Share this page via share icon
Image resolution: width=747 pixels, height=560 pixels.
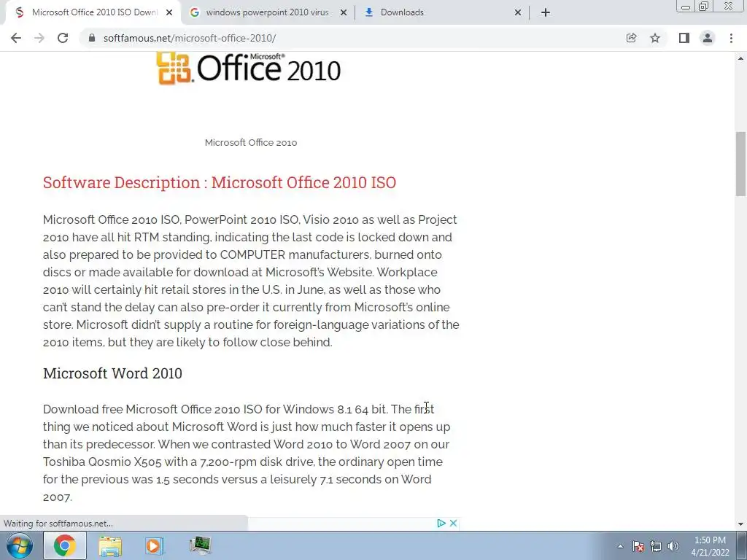tap(631, 38)
